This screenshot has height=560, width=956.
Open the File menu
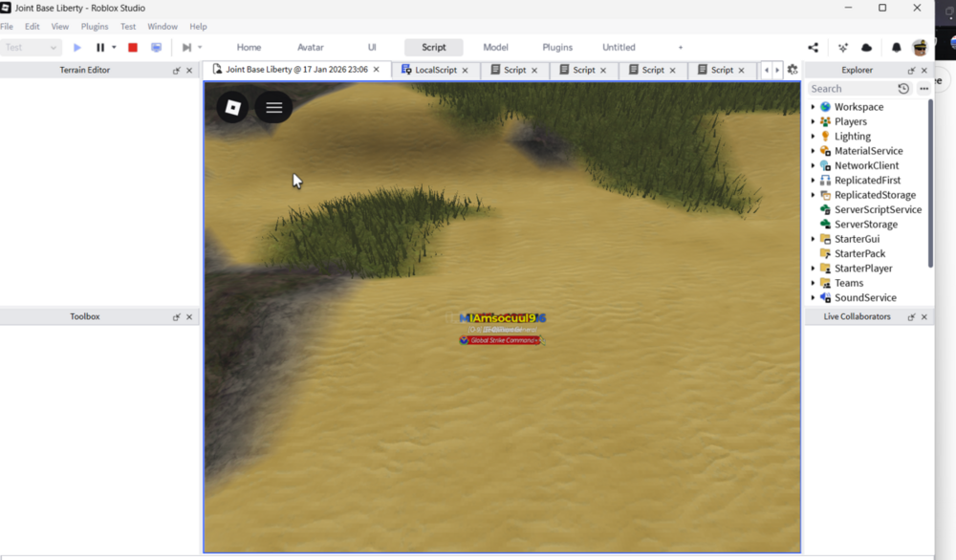pyautogui.click(x=7, y=27)
